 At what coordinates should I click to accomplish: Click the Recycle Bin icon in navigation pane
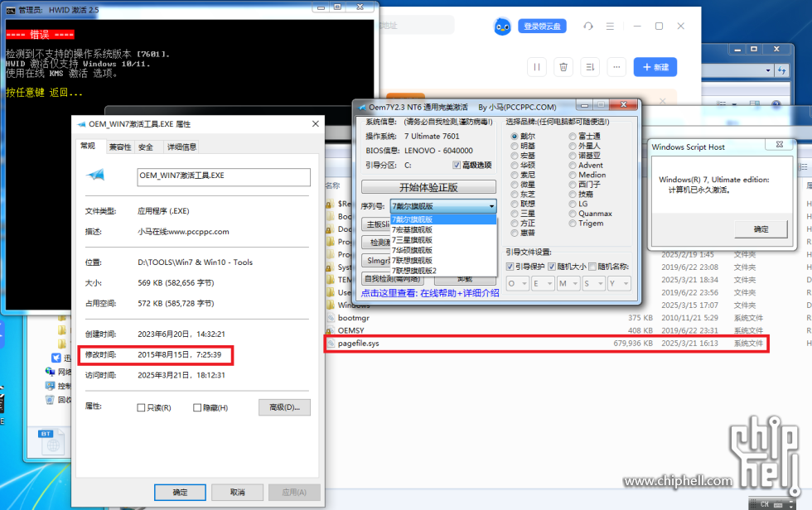(50, 399)
